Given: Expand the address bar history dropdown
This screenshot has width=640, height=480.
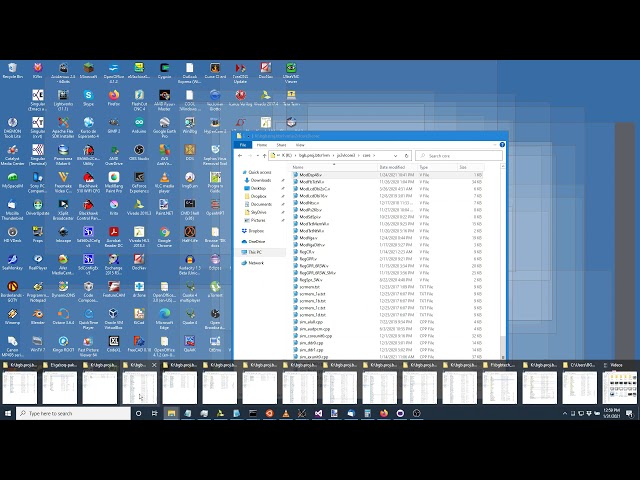Looking at the screenshot, I should pos(395,156).
